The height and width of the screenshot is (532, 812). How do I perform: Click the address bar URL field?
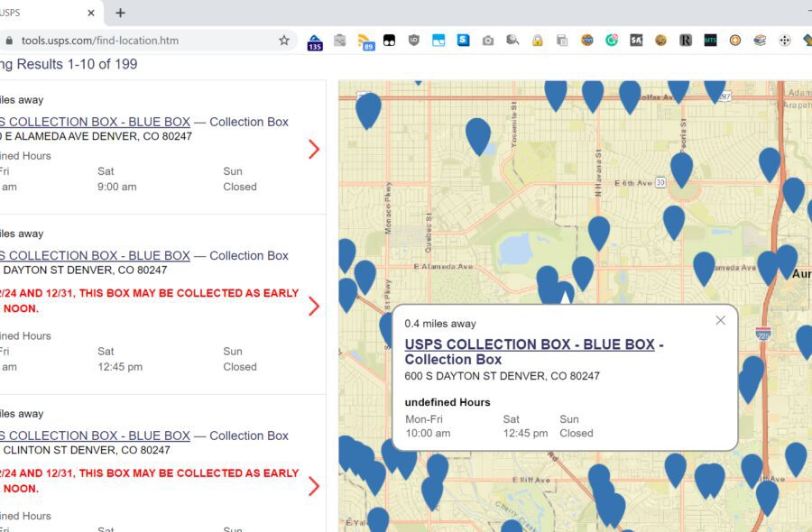(144, 41)
